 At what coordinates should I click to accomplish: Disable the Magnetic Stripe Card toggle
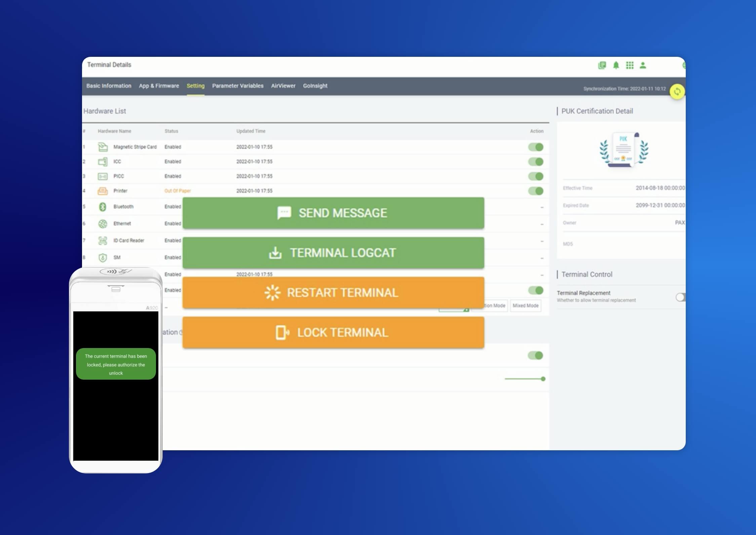pos(535,147)
